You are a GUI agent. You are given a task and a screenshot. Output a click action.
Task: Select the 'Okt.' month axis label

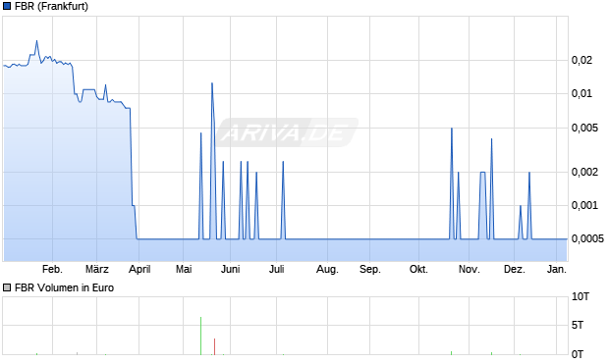coord(418,269)
